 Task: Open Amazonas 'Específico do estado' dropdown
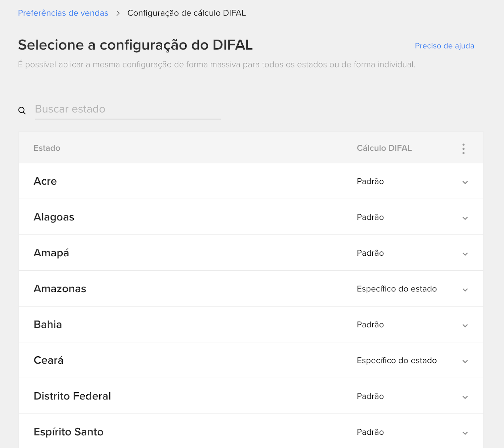point(412,289)
